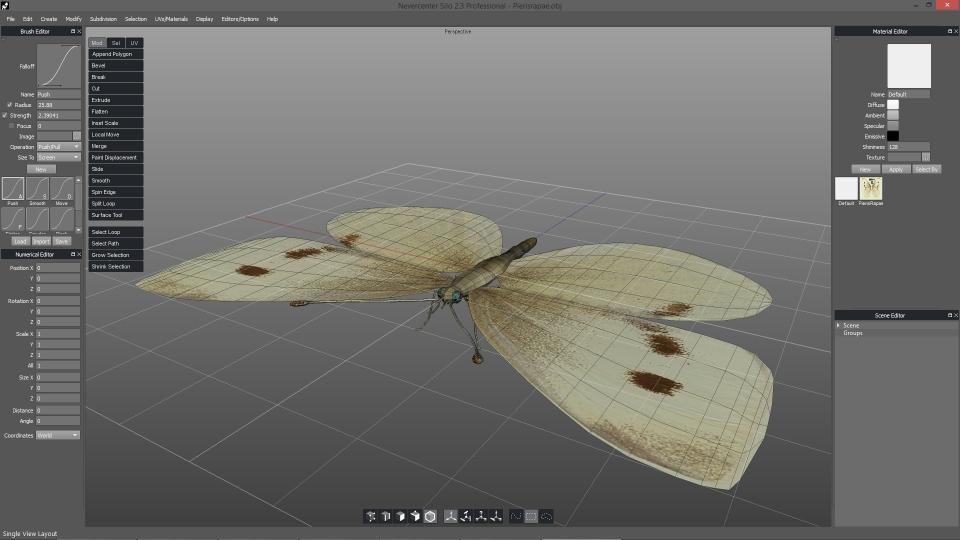This screenshot has width=960, height=540.
Task: Select object selection mode icon
Action: (415, 516)
